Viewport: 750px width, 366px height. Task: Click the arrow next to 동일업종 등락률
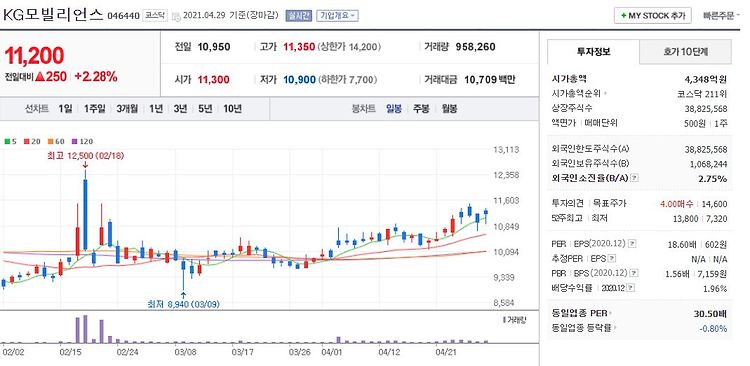pyautogui.click(x=615, y=328)
